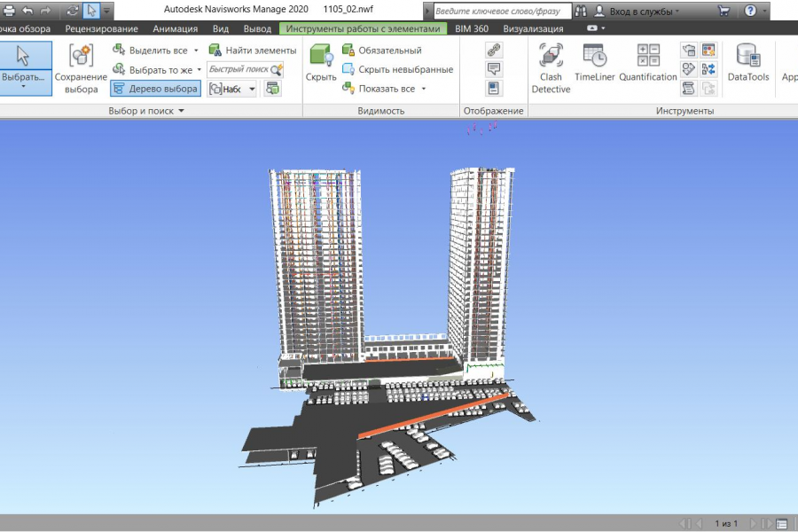Viewport: 798px width, 532px height.
Task: Open the Анимация ribbon tab
Action: 175,28
